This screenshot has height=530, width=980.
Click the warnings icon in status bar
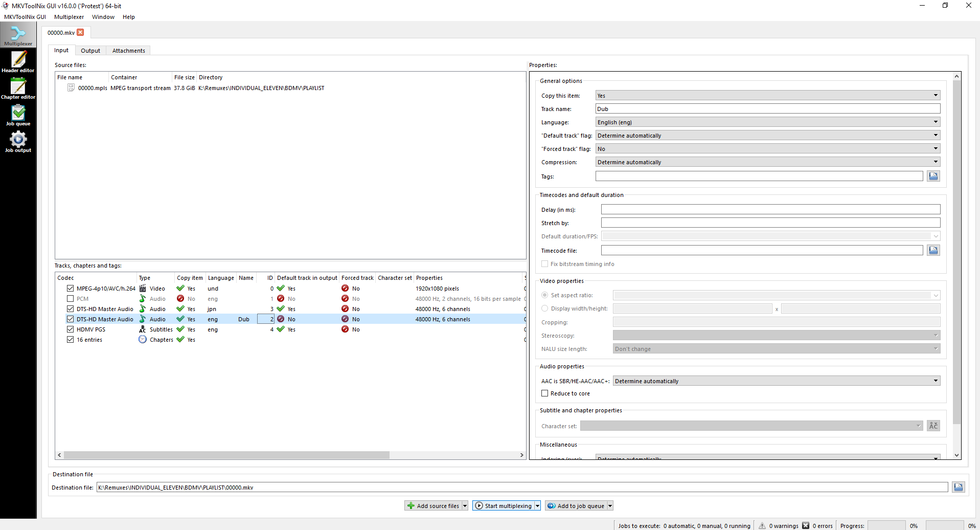tap(762, 525)
